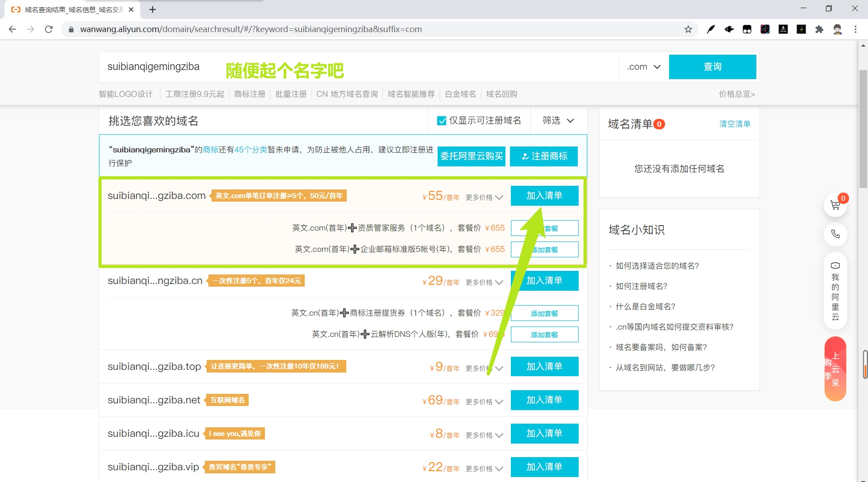
Task: Click the phone contact icon on the right side
Action: [835, 235]
